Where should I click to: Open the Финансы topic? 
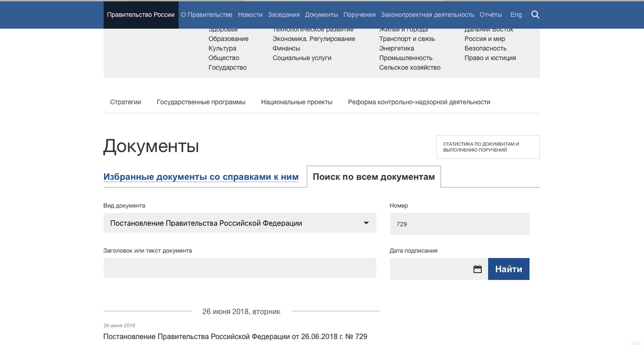[287, 48]
